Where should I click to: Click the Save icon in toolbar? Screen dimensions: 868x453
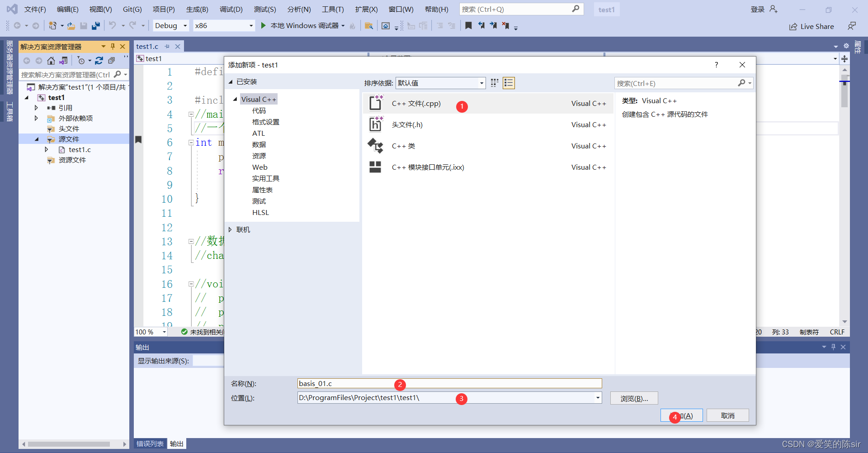pos(84,26)
